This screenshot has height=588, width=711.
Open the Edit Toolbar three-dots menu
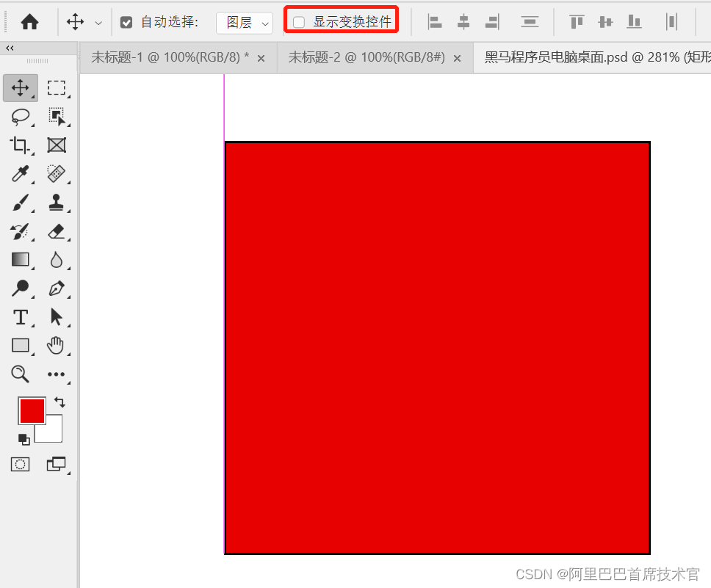(x=57, y=374)
